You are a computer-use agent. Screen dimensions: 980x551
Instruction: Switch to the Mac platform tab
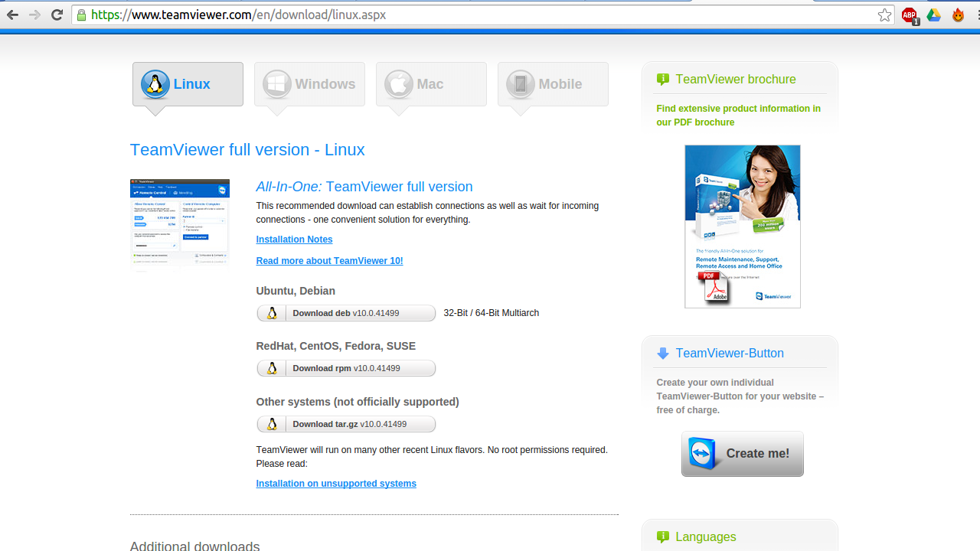click(431, 84)
